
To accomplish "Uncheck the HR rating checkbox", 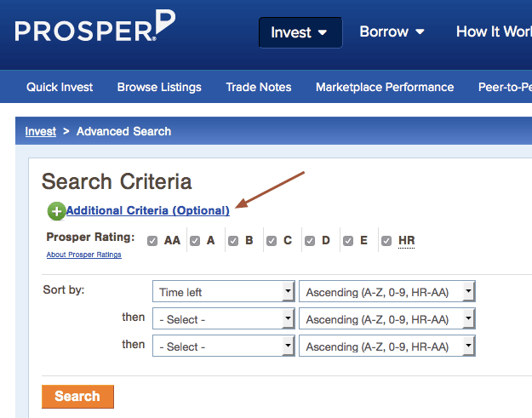I will tap(386, 241).
